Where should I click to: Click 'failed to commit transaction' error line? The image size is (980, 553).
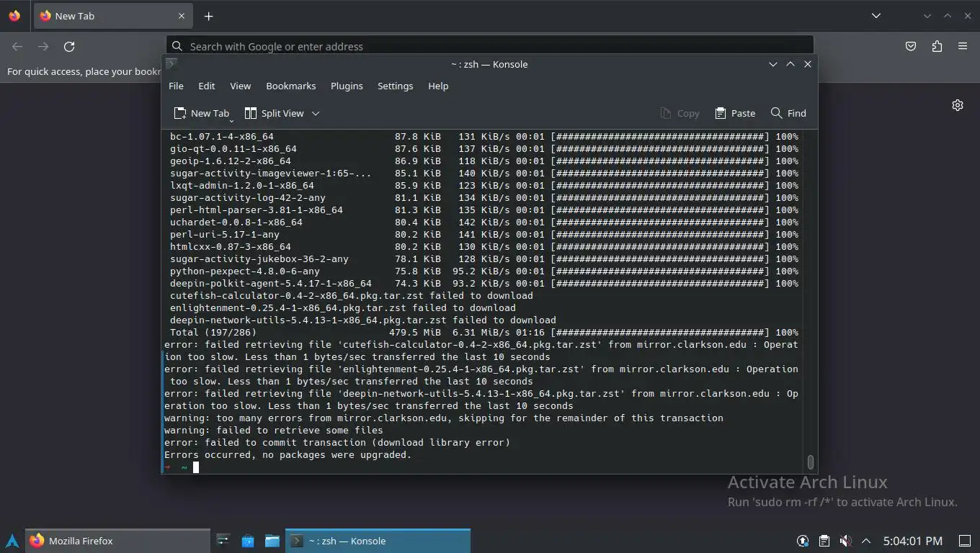click(x=337, y=442)
